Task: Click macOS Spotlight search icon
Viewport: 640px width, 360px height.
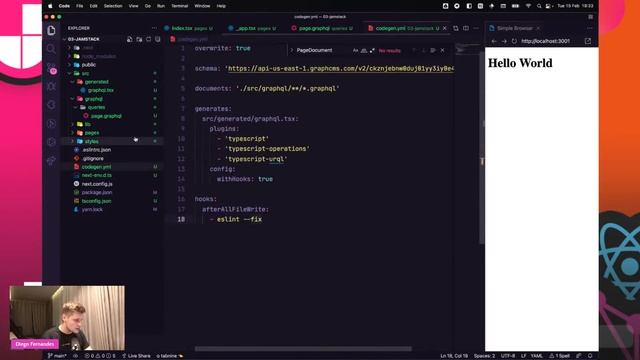Action: pyautogui.click(x=539, y=6)
